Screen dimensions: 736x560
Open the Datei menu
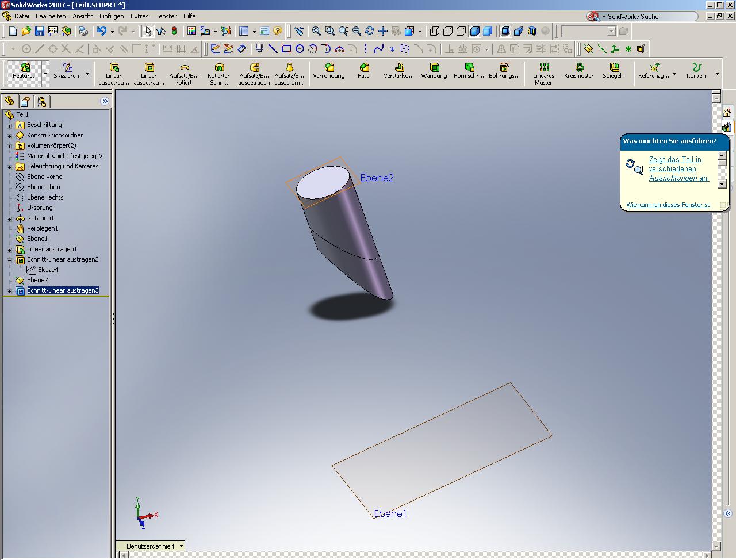click(x=21, y=16)
